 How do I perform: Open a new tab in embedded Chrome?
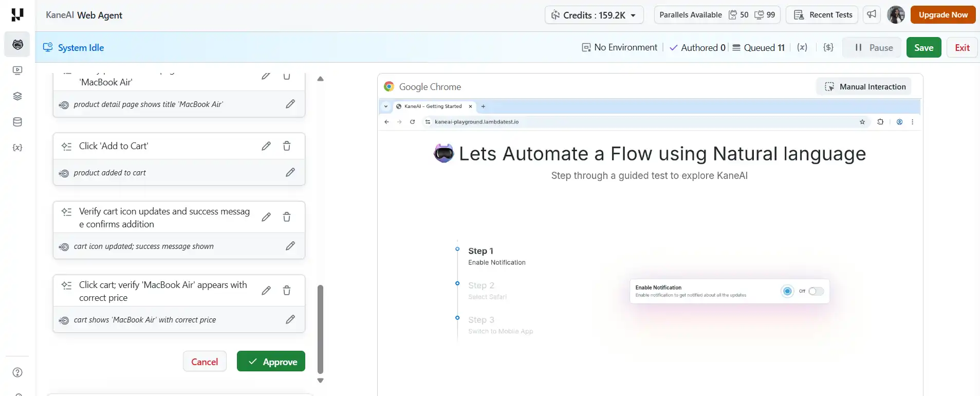tap(483, 106)
